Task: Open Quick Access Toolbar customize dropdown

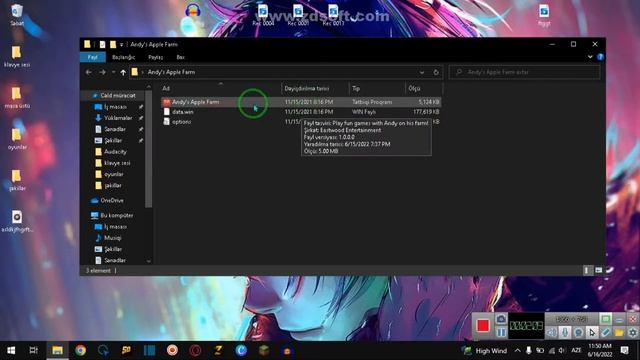Action: (x=121, y=44)
